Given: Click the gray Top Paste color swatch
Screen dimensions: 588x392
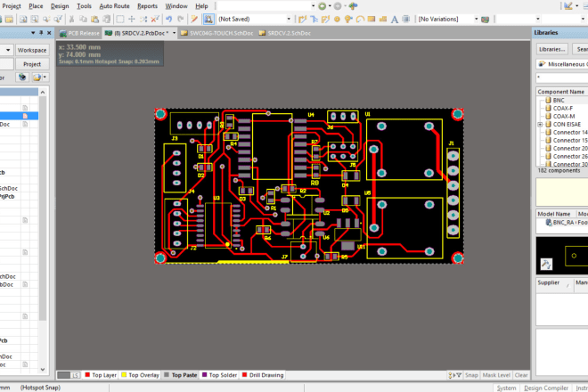Looking at the screenshot, I should click(167, 375).
